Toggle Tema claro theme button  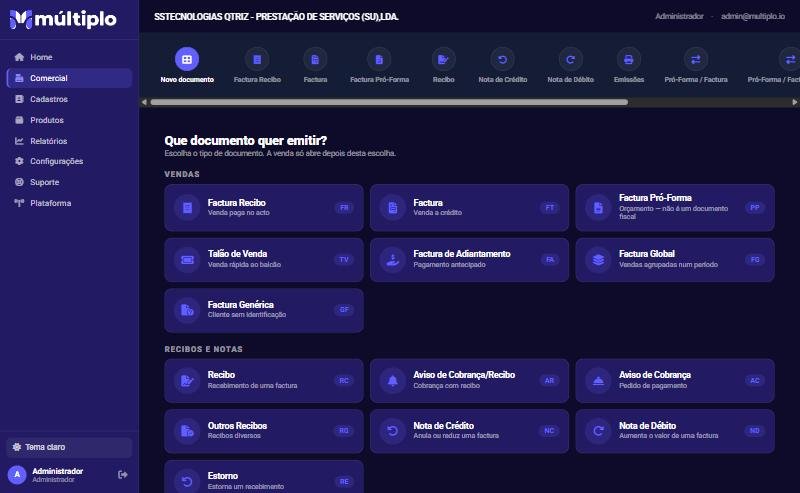click(69, 447)
